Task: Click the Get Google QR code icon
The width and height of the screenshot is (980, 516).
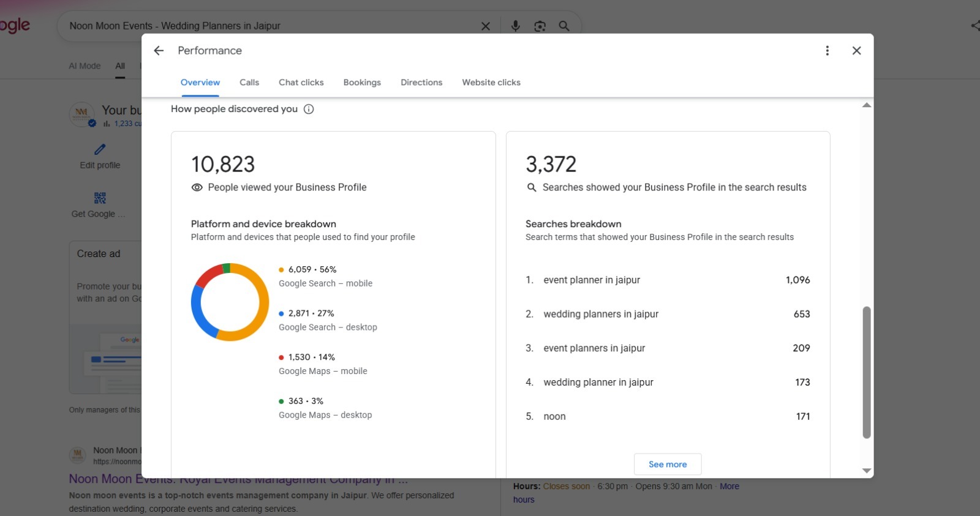Action: tap(100, 198)
